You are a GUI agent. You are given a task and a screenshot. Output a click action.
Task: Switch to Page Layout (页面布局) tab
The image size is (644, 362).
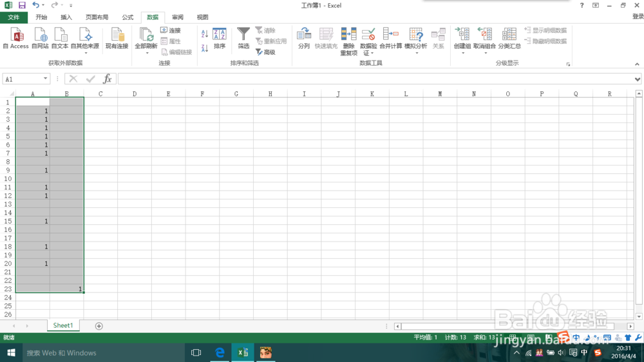tap(97, 17)
